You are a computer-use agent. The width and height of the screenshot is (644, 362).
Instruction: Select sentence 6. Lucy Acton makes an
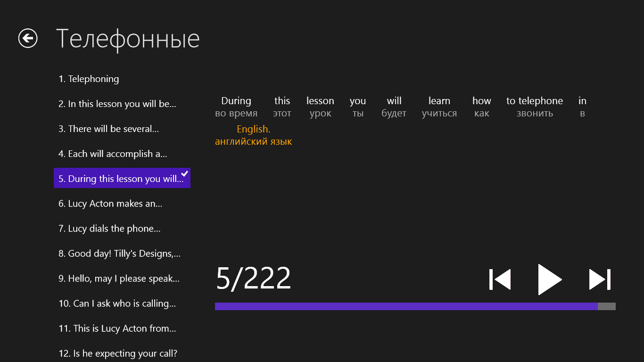[x=122, y=204]
